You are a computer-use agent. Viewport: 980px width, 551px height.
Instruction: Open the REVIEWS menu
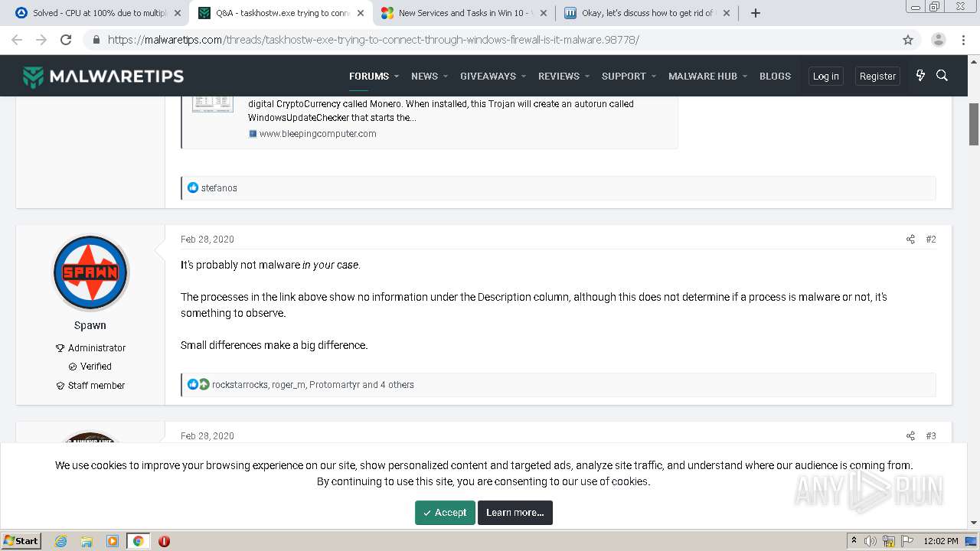point(559,76)
